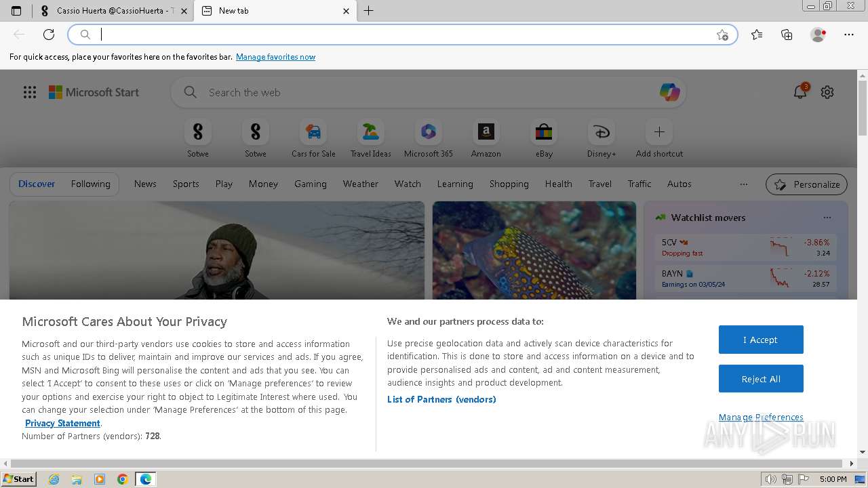The width and height of the screenshot is (868, 488).
Task: Open Settings and more ellipsis menu
Action: [849, 35]
